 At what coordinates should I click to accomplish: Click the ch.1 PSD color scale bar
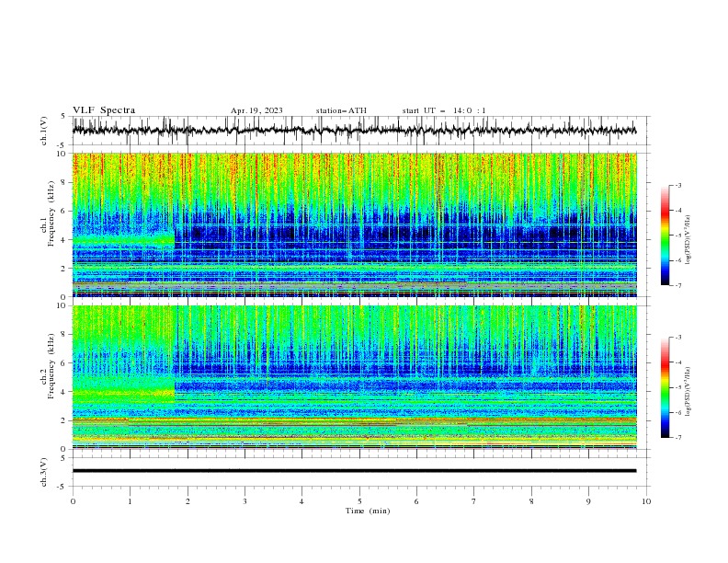(x=665, y=236)
